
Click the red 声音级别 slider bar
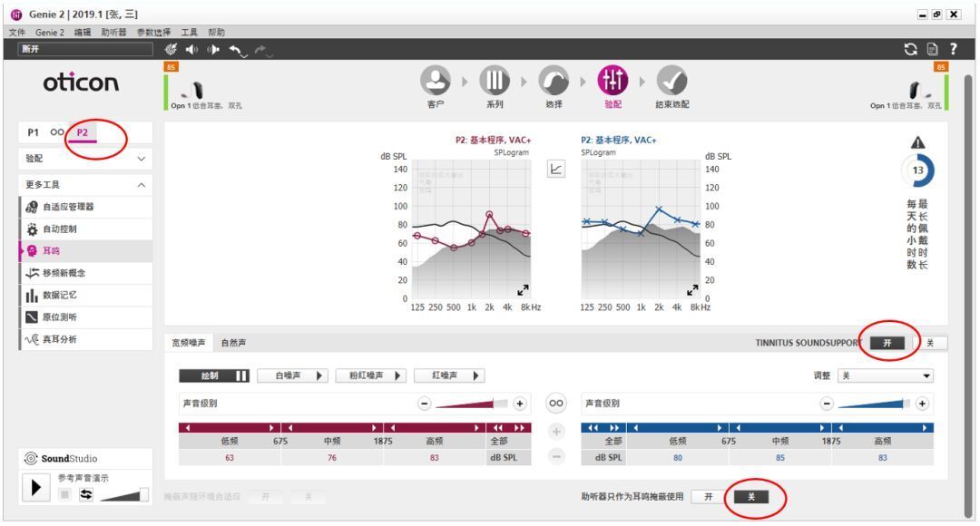click(472, 404)
